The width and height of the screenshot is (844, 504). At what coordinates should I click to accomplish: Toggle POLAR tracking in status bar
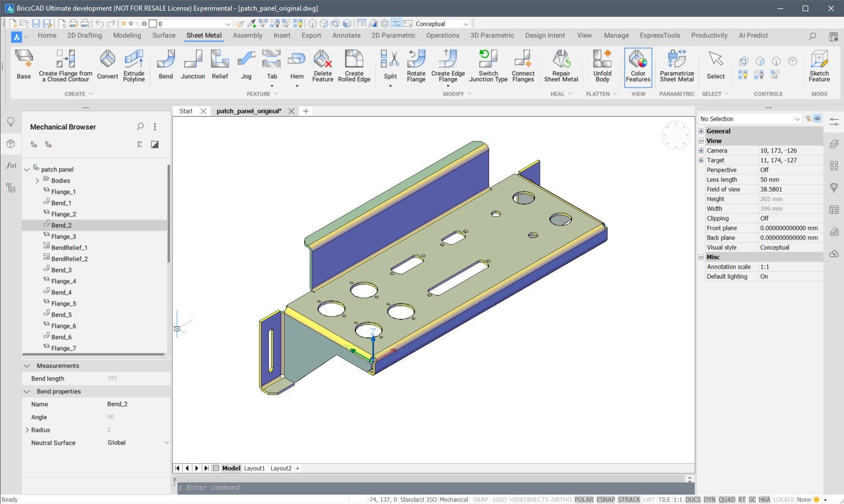coord(584,500)
